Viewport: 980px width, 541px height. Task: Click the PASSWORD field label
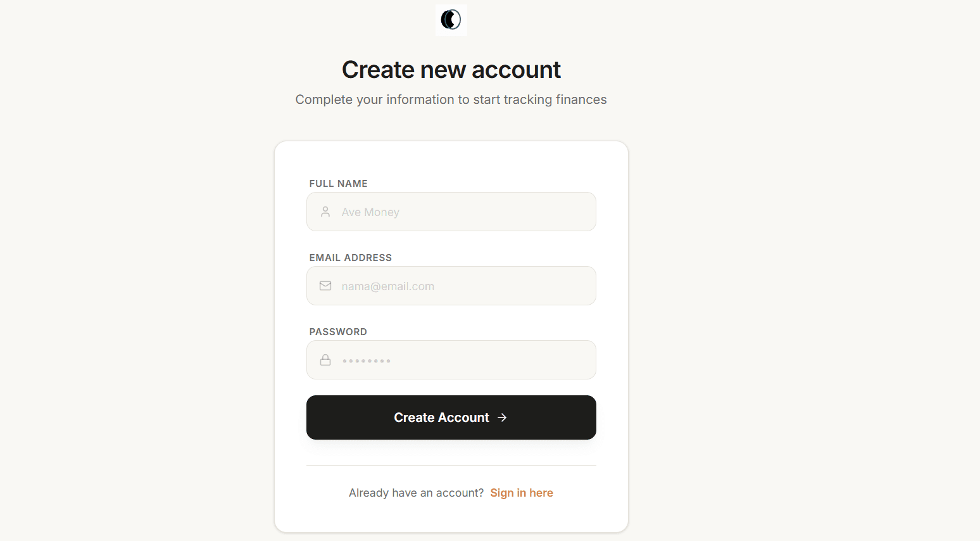click(338, 332)
